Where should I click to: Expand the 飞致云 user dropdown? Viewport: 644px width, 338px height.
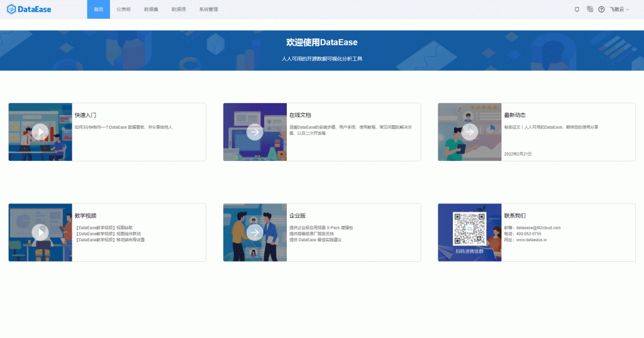(x=619, y=9)
